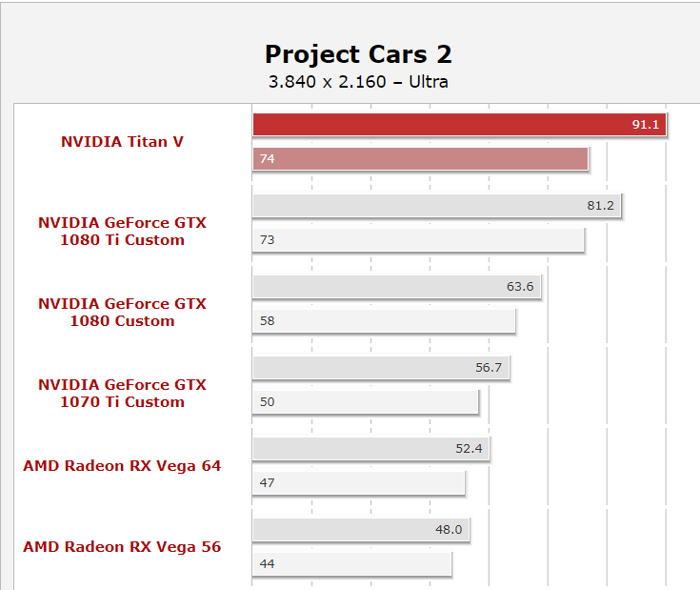Screen dimensions: 700x590
Task: Click the bar labeled 47
Action: pos(358,483)
